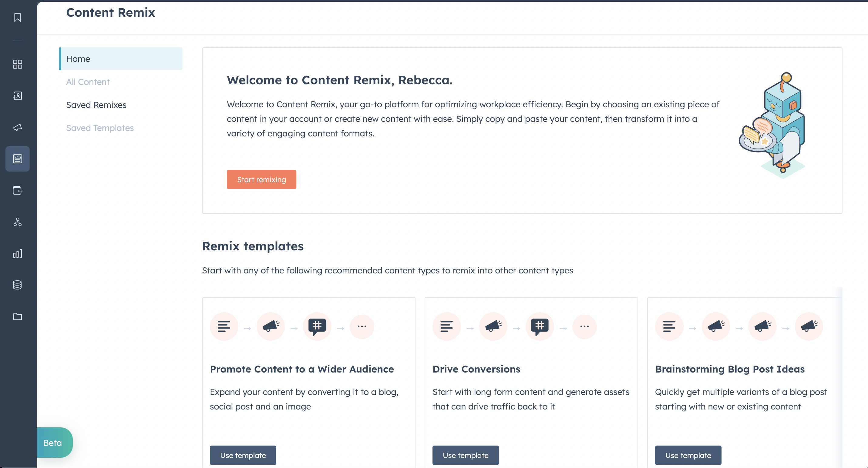
Task: Open All Content section
Action: [88, 81]
